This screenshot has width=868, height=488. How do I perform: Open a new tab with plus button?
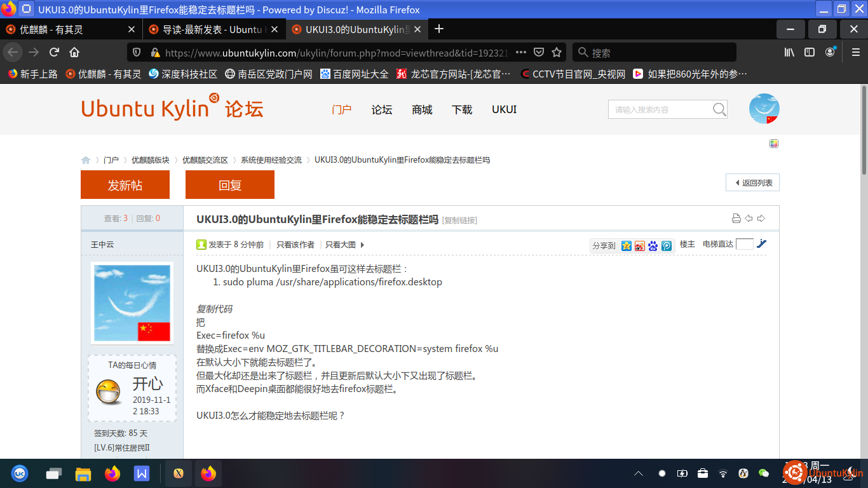(x=439, y=29)
